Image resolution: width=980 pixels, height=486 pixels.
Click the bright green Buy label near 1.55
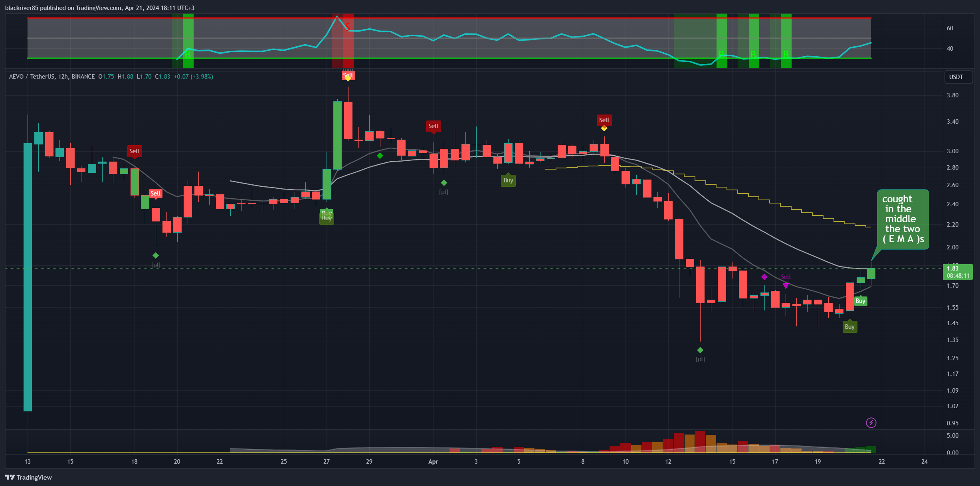point(860,301)
